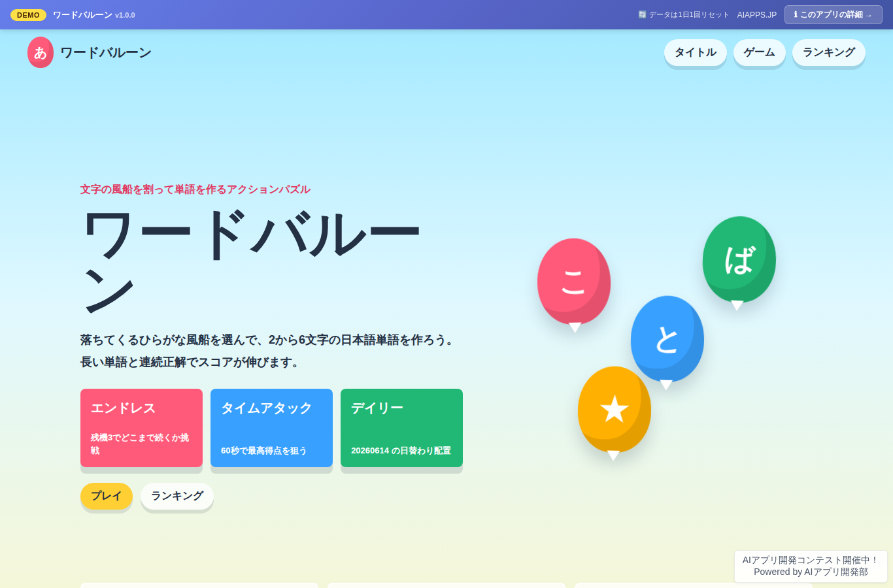This screenshot has height=588, width=893.
Task: Select the エンドレス mode card
Action: coord(141,428)
